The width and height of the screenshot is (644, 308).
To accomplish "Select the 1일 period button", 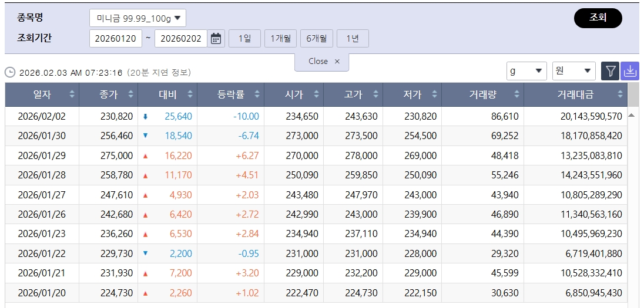I will pos(244,39).
